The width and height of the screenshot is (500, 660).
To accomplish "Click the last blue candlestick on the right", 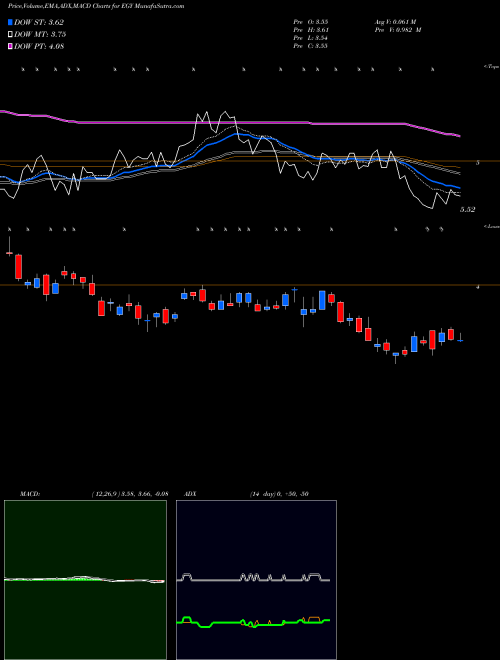I will pyautogui.click(x=460, y=341).
